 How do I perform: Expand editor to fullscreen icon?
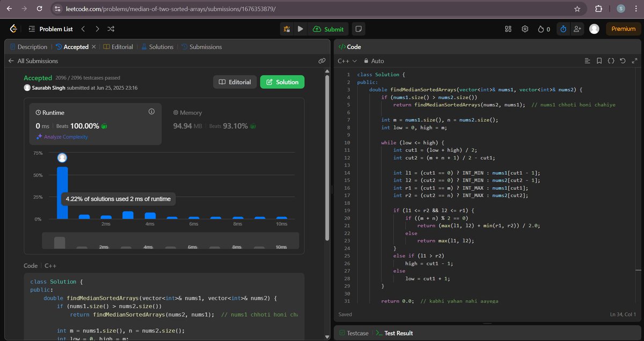click(x=634, y=61)
